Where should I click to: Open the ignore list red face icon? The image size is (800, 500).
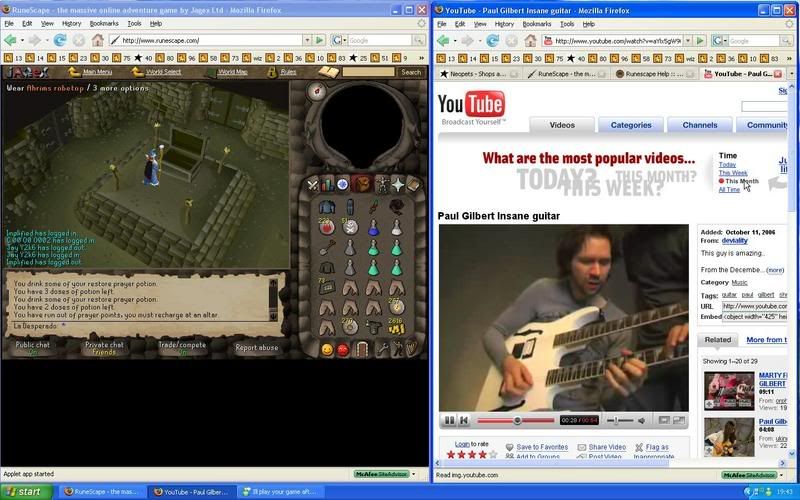[343, 349]
